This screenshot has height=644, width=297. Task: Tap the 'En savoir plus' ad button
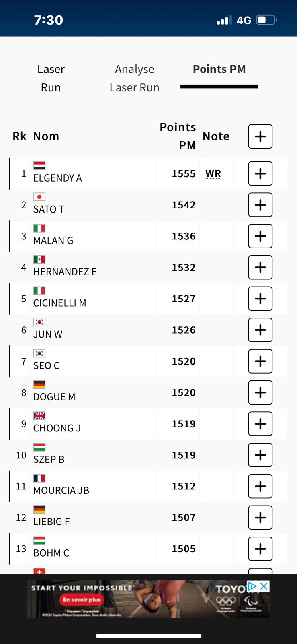coord(82,600)
